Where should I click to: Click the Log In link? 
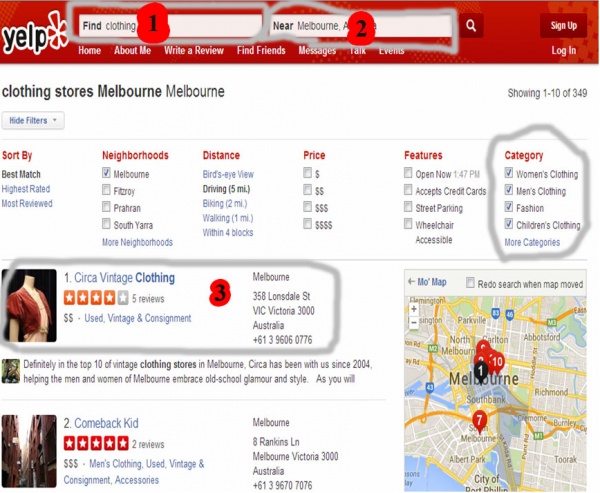point(564,51)
